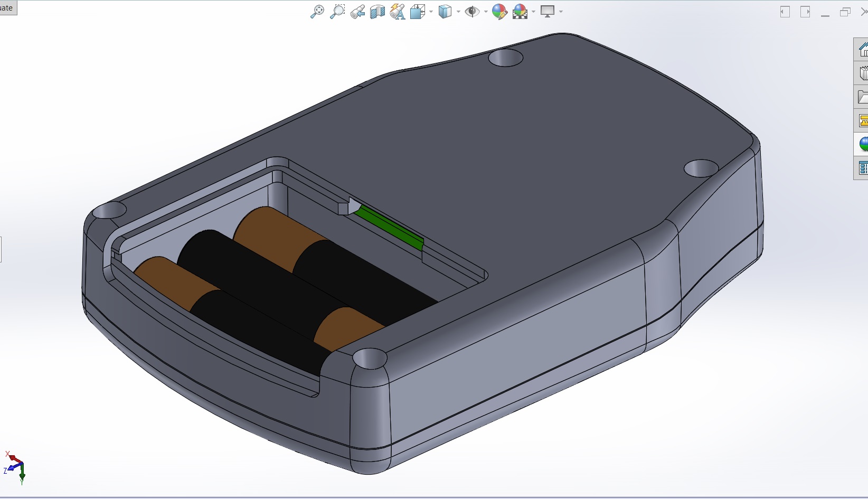Open the View Palette task pane tab
Viewport: 868px width, 499px height.
tap(862, 120)
